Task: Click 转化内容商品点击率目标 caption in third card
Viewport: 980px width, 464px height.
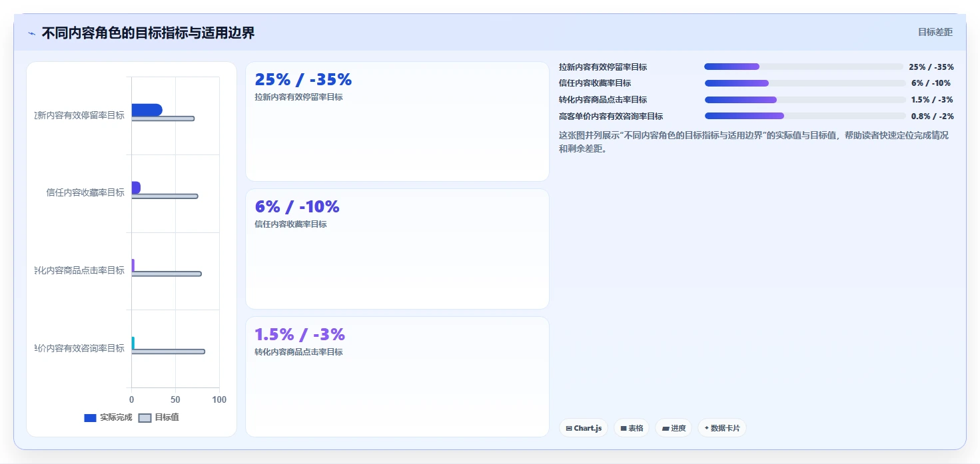Action: 298,352
